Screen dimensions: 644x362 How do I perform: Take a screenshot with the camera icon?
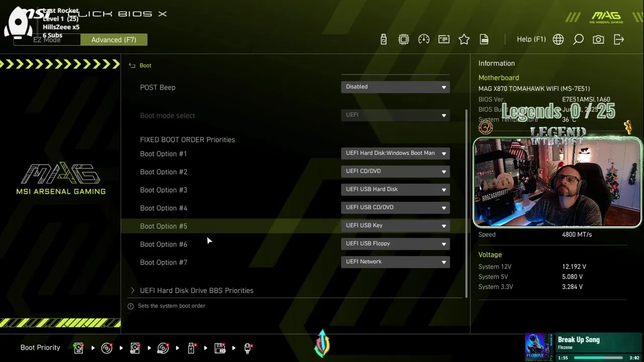(x=598, y=39)
